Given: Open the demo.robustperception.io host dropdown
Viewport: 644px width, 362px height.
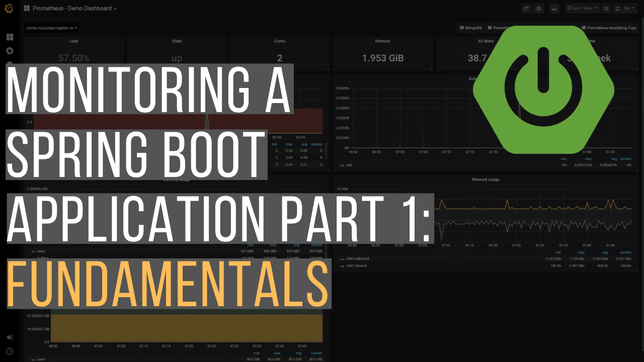Looking at the screenshot, I should coord(52,28).
